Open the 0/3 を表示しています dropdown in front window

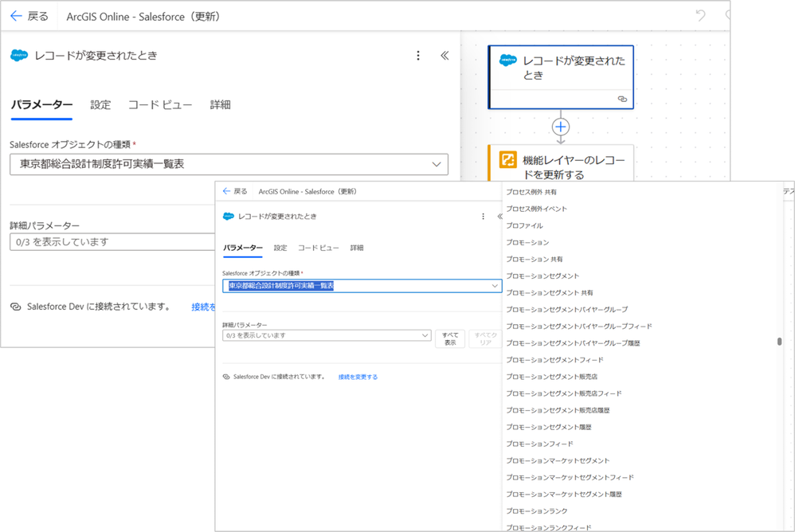pos(327,335)
